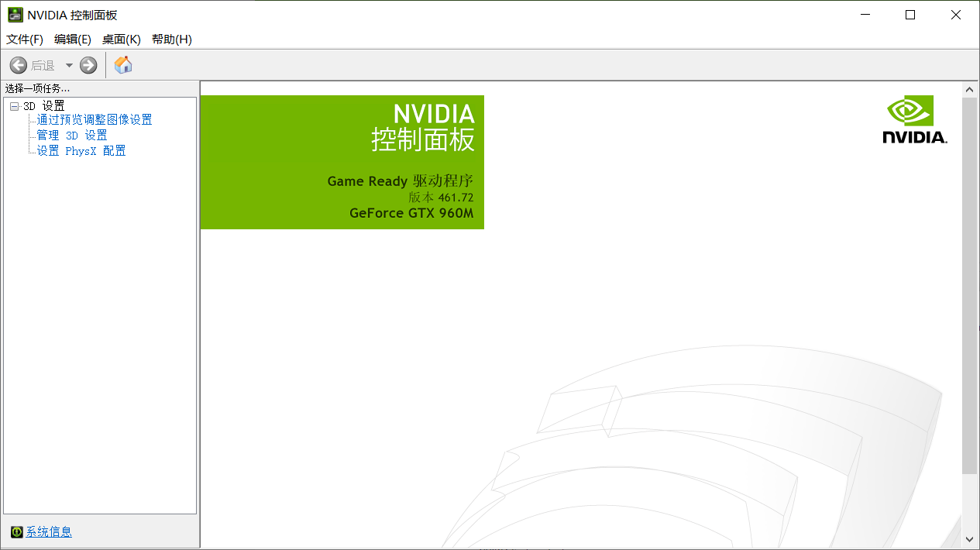Click the vertical scrollbar thumb
Viewport: 980px width, 550px height.
coord(970,285)
